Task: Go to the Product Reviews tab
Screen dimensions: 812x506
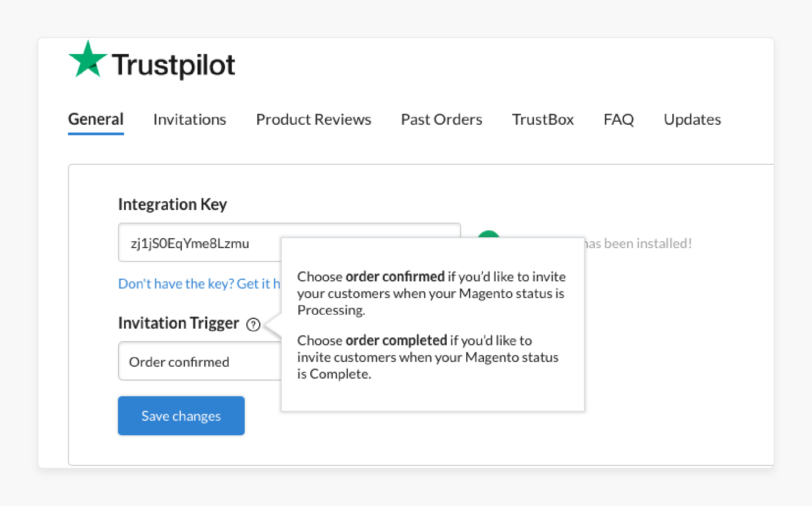Action: click(x=313, y=120)
